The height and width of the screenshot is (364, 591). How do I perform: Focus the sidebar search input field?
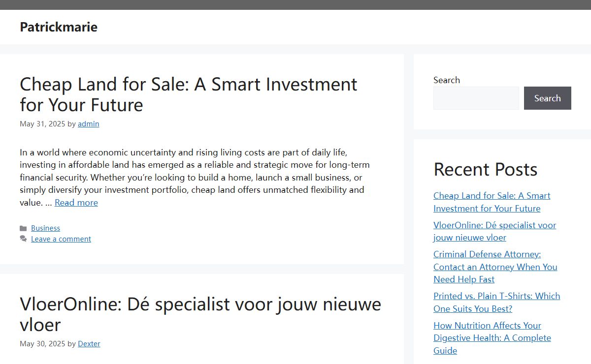[476, 98]
